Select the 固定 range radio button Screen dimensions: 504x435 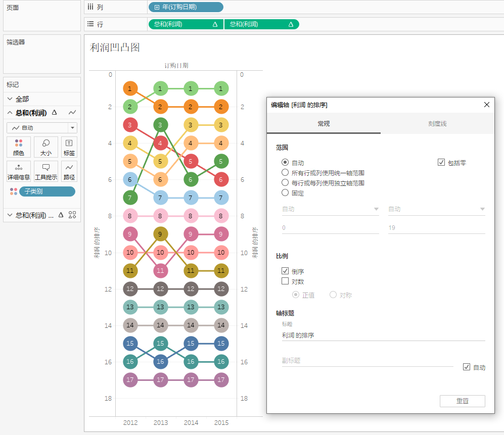pos(285,193)
